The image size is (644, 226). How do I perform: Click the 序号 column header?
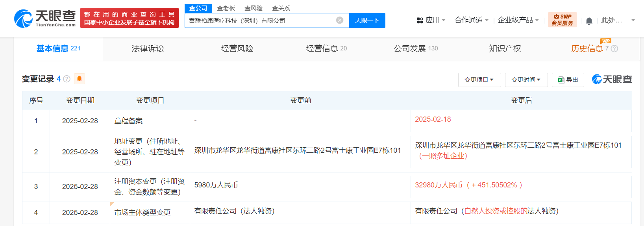(36, 100)
